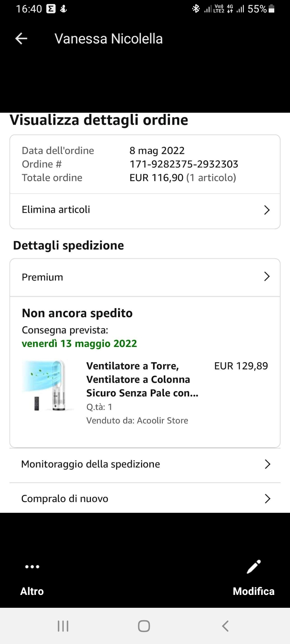Expand the Premium shipping chevron

pos(267,276)
